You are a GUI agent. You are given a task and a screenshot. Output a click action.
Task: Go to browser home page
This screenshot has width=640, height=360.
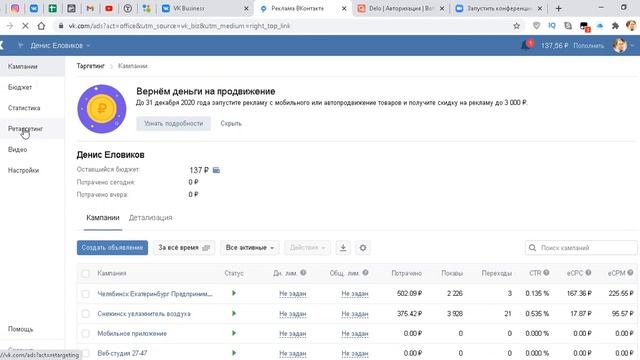click(x=41, y=26)
